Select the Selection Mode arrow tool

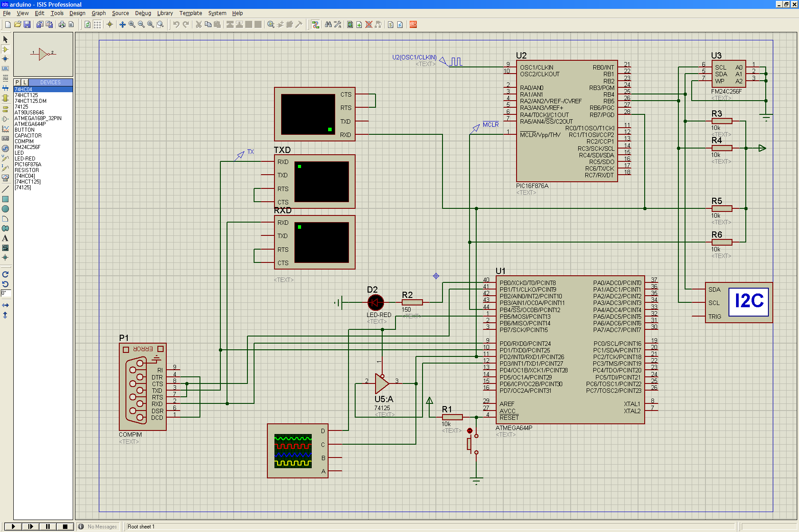(5, 39)
